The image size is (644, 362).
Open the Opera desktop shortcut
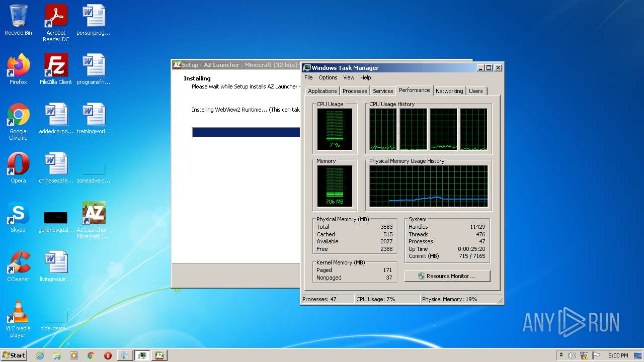(18, 168)
